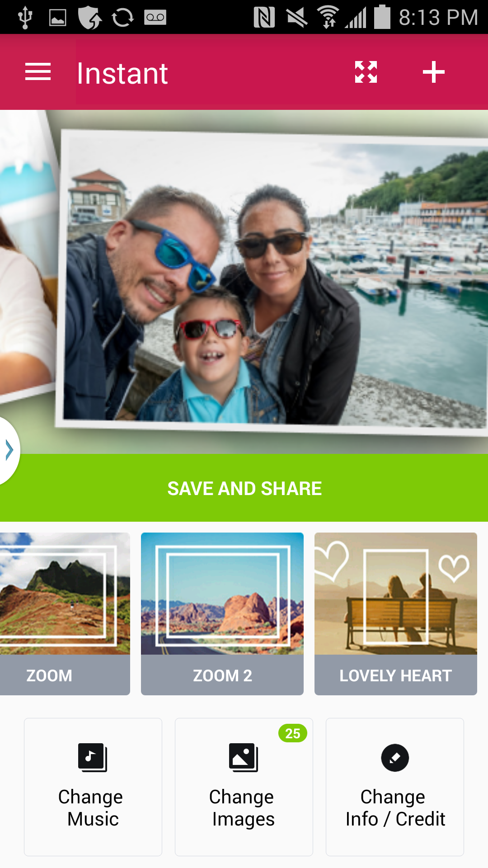Select the ZOOM 2 theme thumbnail
The width and height of the screenshot is (488, 868).
click(222, 613)
